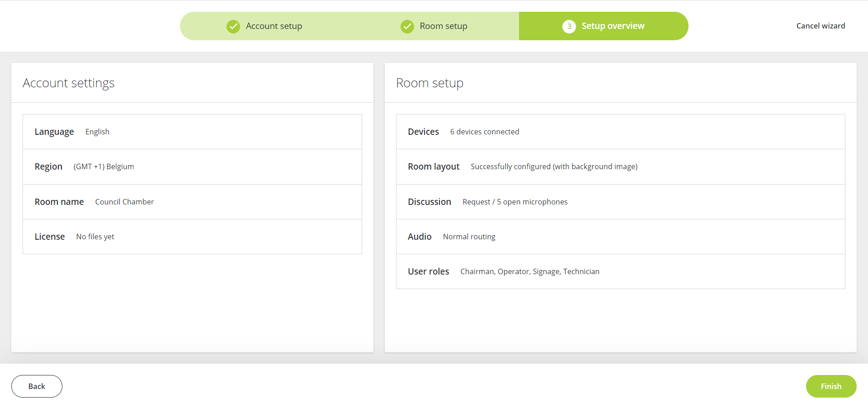The height and width of the screenshot is (408, 868).
Task: Open the Language setting showing English
Action: (x=192, y=132)
